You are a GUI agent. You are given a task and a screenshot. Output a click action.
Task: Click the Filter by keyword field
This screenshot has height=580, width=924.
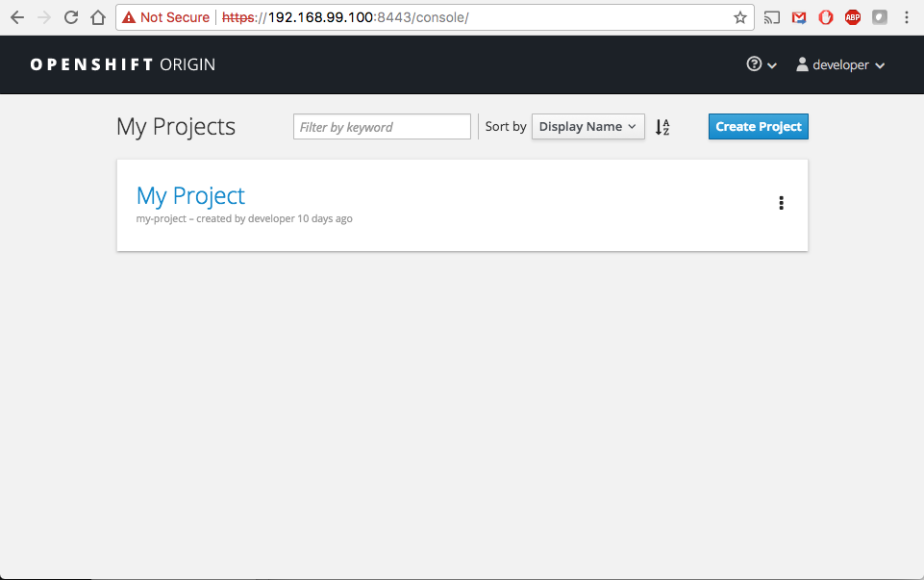click(x=382, y=127)
